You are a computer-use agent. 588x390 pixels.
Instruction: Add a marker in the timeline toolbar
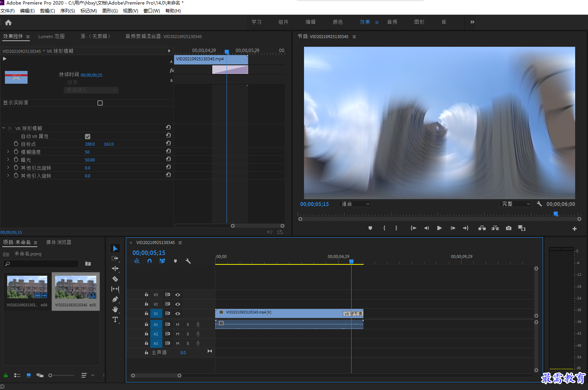point(175,261)
